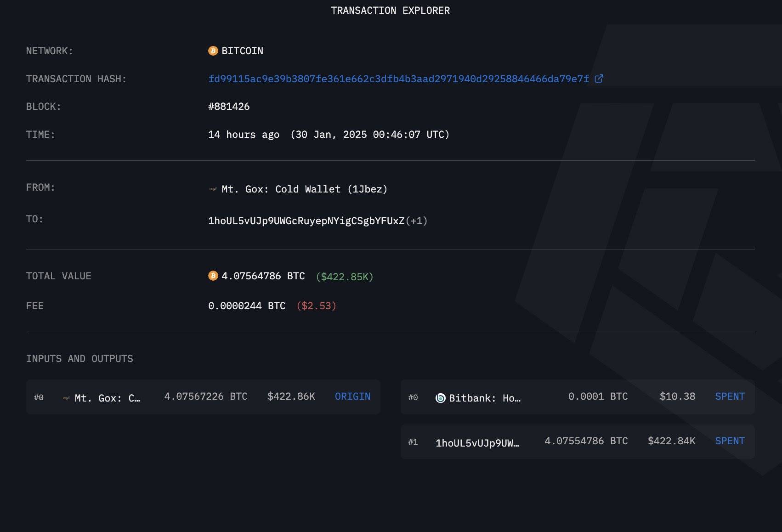Image resolution: width=782 pixels, height=532 pixels.
Task: Select the ORIGIN label on the input
Action: (x=352, y=396)
